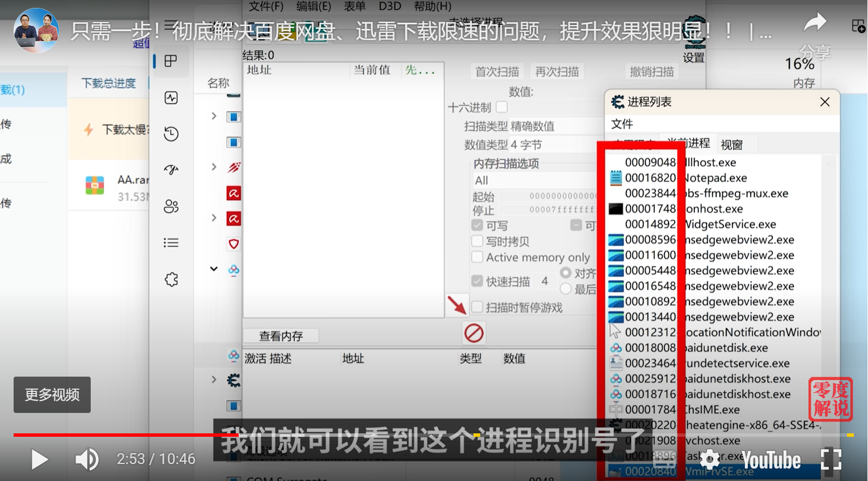Click the orange lightning speed icon
Screen dimensions: 868x481
click(x=88, y=130)
